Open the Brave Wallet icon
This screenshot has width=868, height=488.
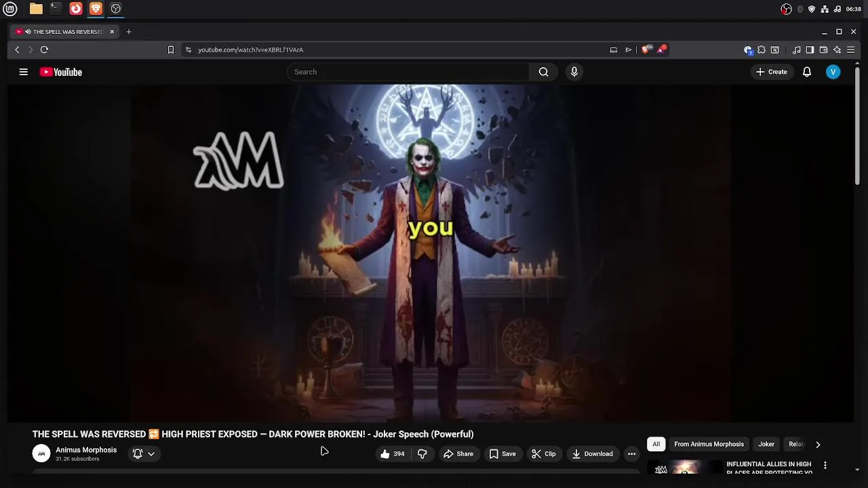(823, 49)
